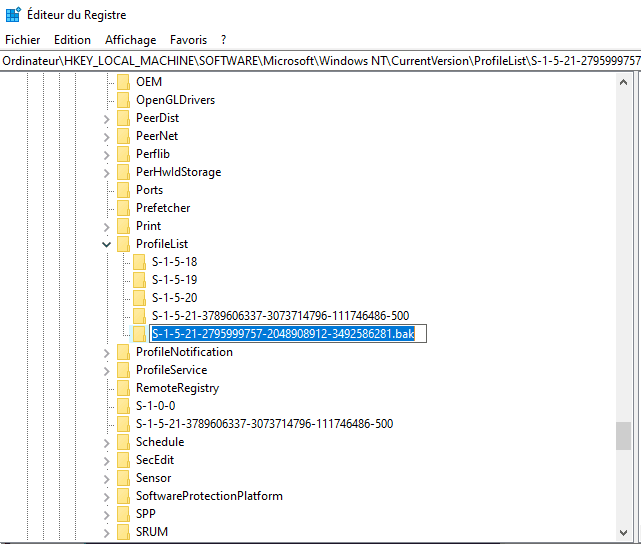Click the Prefetcher folder icon

[x=123, y=208]
